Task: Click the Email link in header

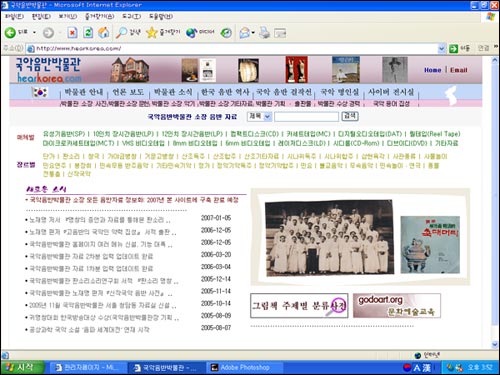Action: coord(459,70)
